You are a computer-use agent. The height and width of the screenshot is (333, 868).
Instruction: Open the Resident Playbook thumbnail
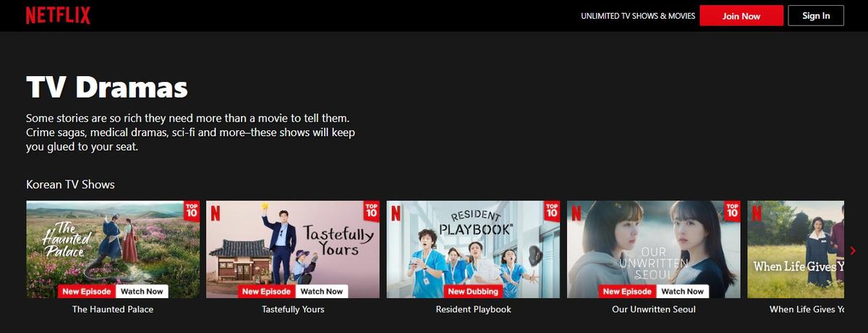point(473,249)
